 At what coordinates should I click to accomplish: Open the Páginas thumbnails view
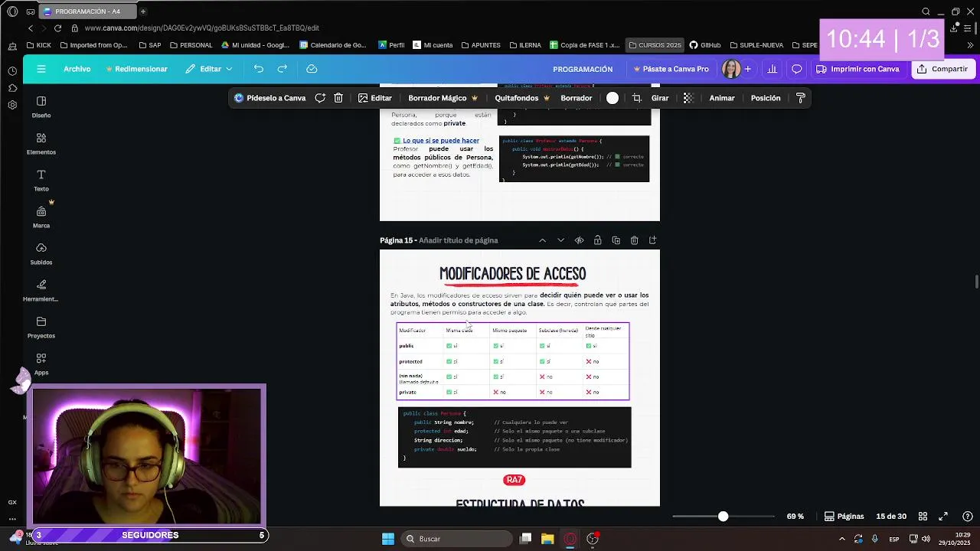point(844,517)
